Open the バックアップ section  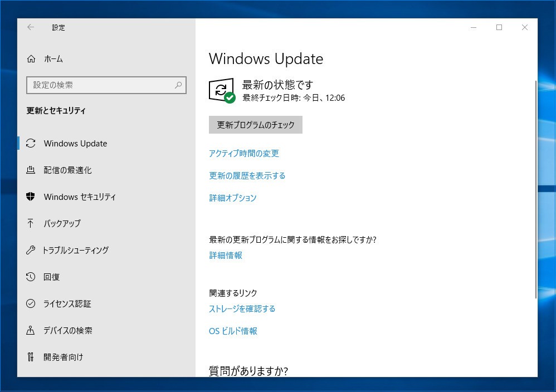pos(62,223)
